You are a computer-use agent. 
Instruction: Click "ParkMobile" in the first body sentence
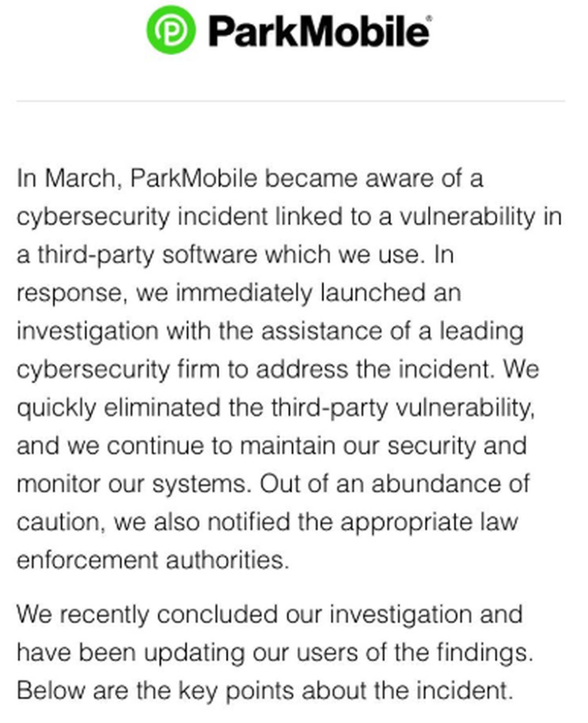[x=194, y=178]
